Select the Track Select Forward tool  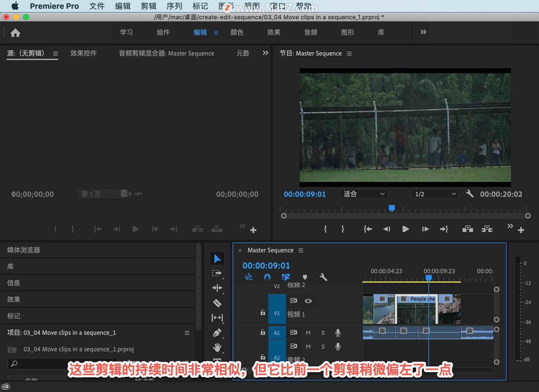point(217,273)
